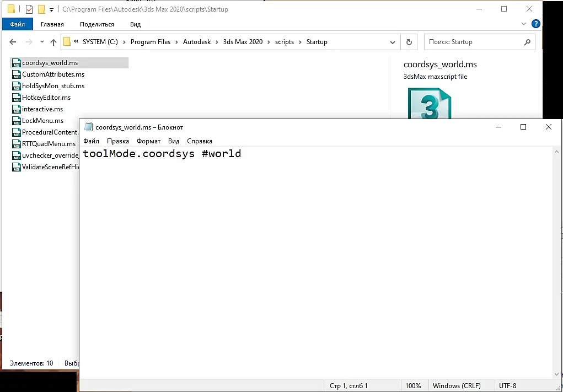Click Notepad scrollbar down arrow
This screenshot has height=392, width=563.
557,375
